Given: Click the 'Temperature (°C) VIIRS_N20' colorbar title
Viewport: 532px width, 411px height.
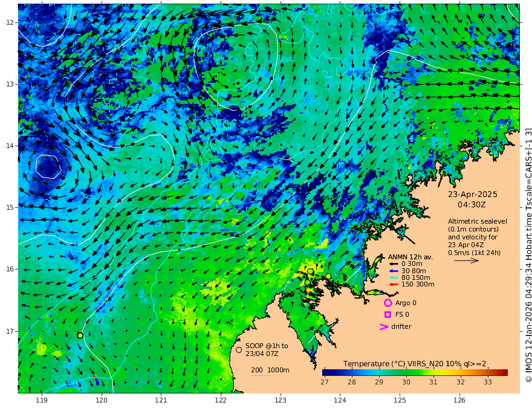Looking at the screenshot, I should click(x=393, y=364).
